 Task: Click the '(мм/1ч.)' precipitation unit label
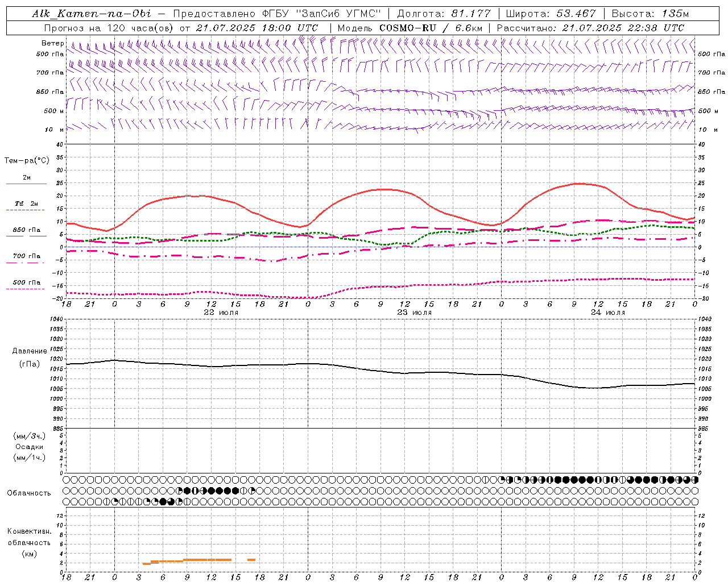30,458
